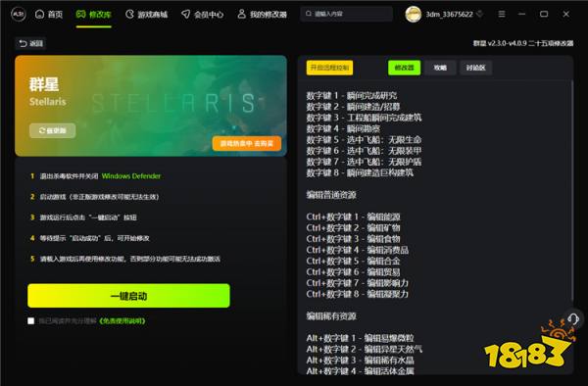Click the diamond VIP badge beside the username

(x=479, y=15)
